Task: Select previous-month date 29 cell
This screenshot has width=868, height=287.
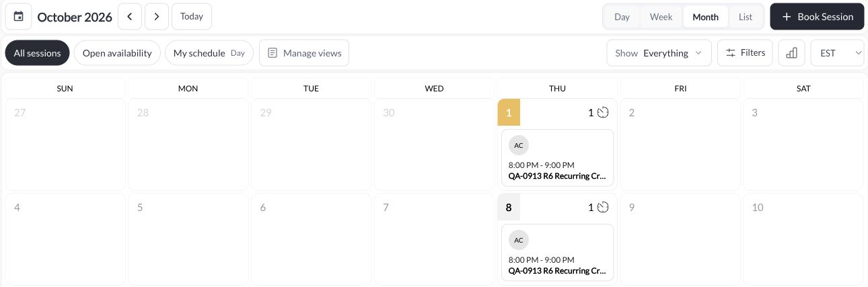Action: [311, 145]
